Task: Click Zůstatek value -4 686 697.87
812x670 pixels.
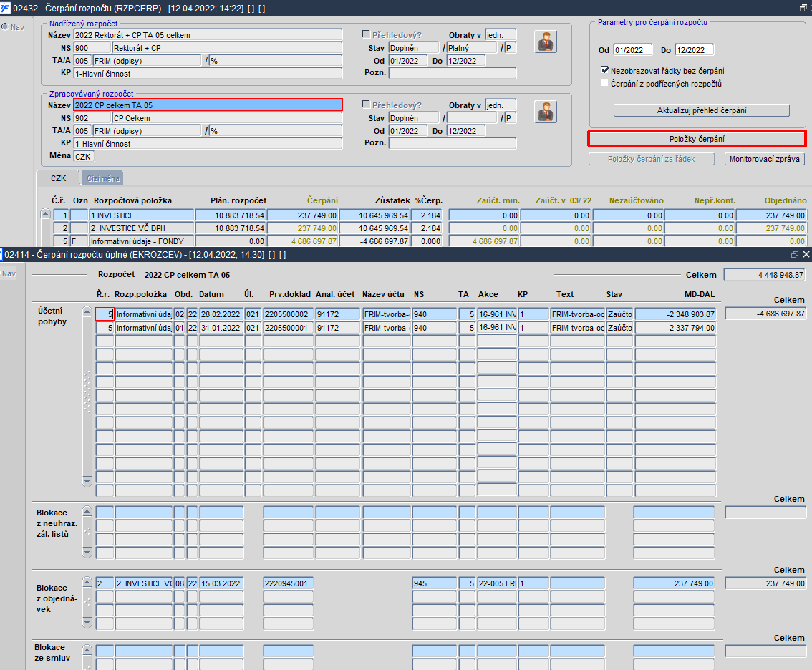Action: coord(374,241)
